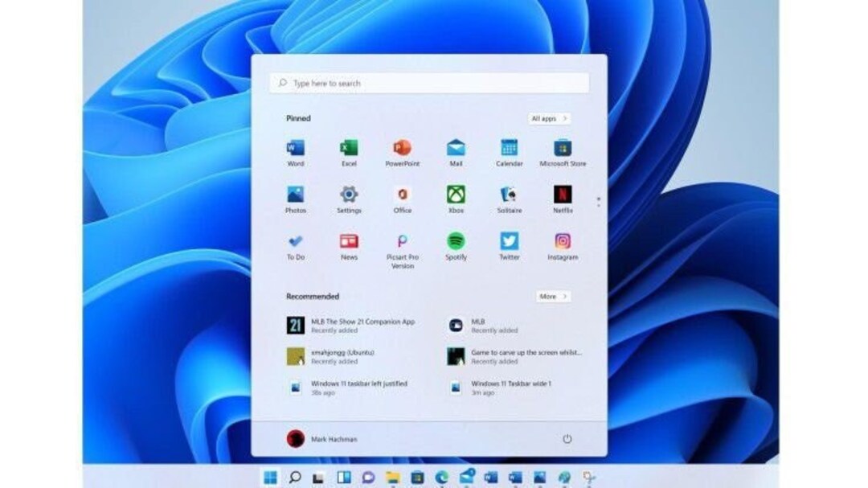
Task: Open the pinned Settings gear
Action: coord(349,200)
